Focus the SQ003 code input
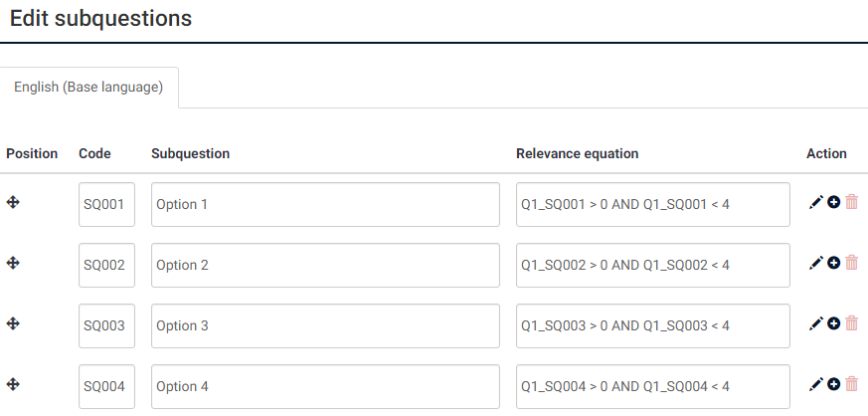This screenshot has height=416, width=868. (x=106, y=326)
